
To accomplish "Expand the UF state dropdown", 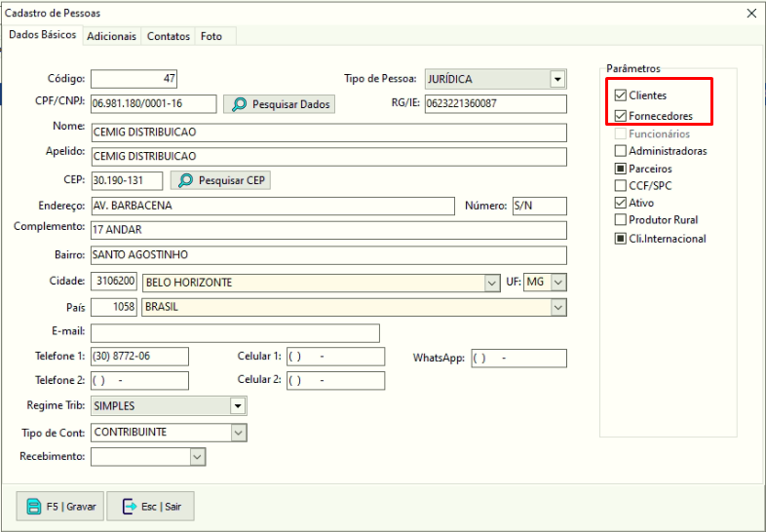I will [557, 283].
